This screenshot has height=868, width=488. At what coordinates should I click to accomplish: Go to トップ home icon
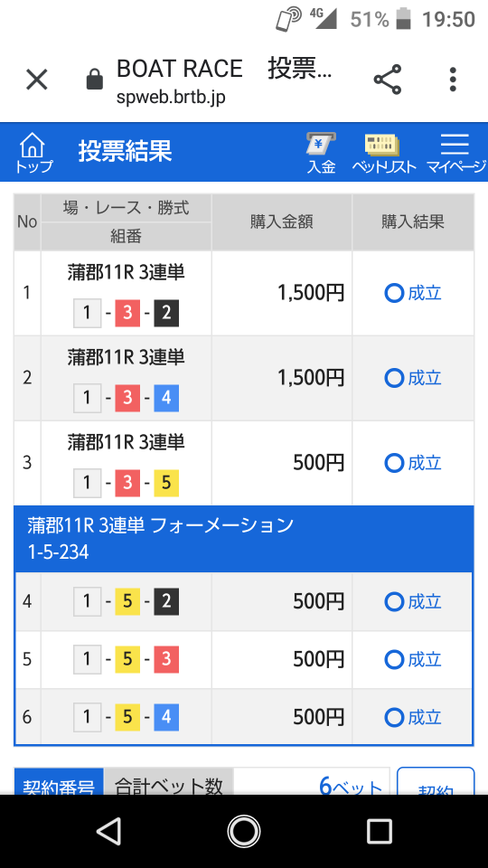click(x=33, y=153)
